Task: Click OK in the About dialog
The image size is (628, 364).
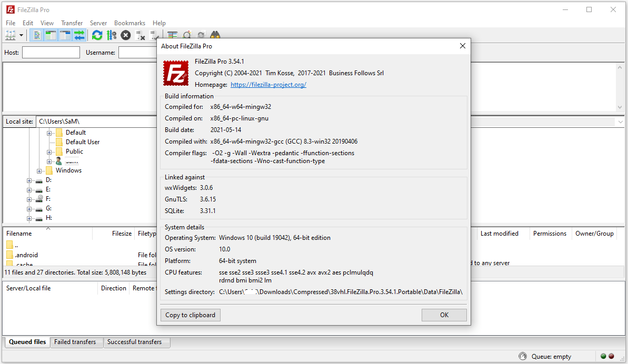Action: pyautogui.click(x=444, y=315)
